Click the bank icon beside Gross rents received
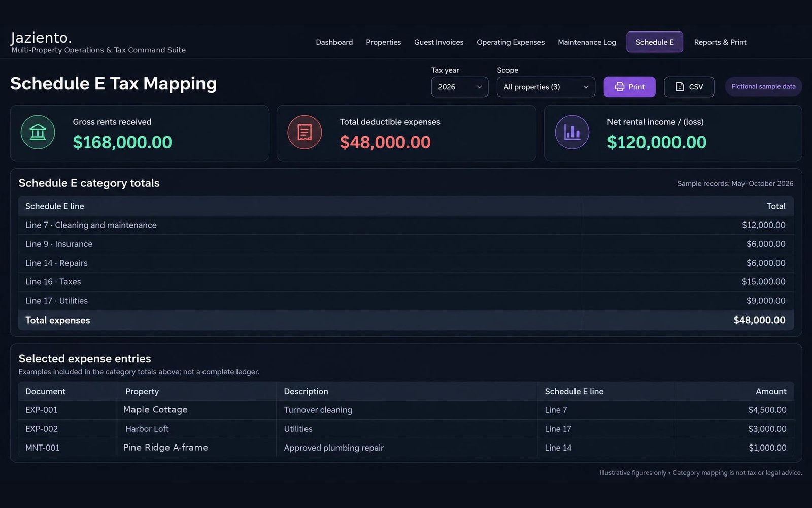This screenshot has width=812, height=508. (38, 132)
